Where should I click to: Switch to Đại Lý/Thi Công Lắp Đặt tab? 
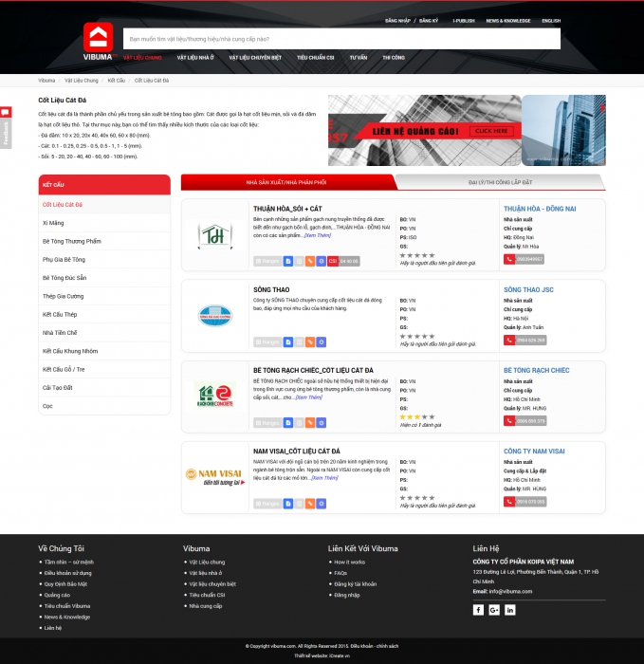coord(500,182)
